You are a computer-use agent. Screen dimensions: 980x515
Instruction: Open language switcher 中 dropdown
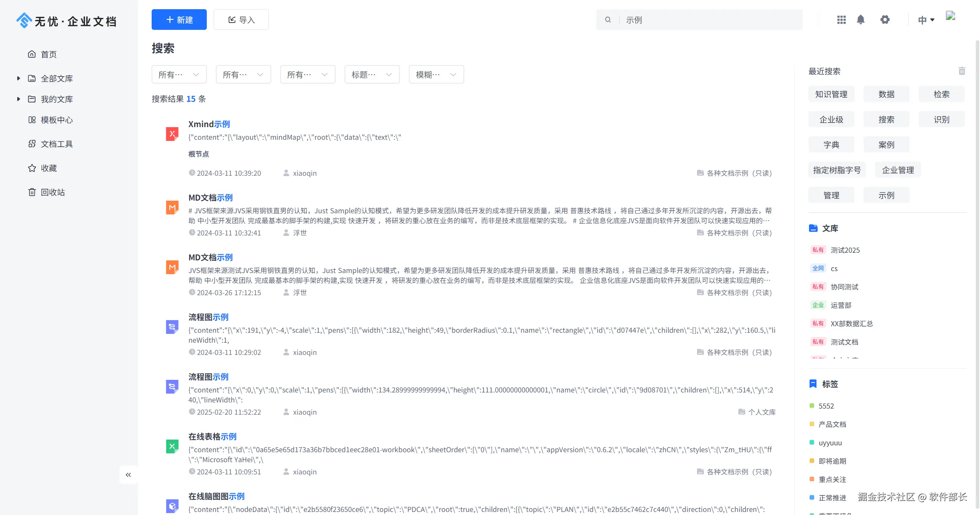pos(926,20)
